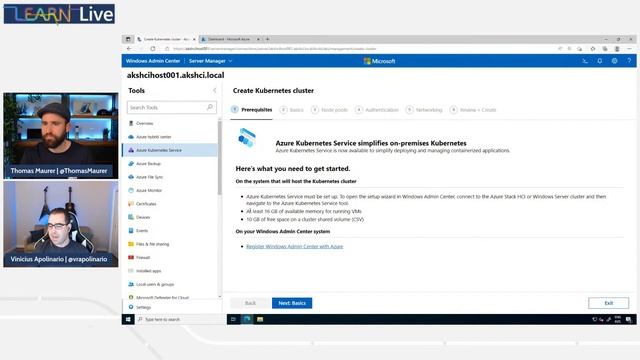Select the Node pools step tab
640x360 pixels.
click(329, 110)
